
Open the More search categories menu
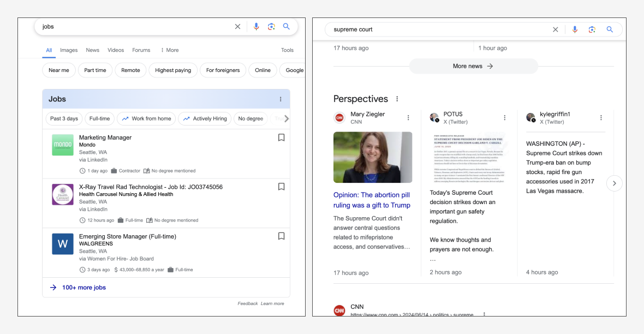pyautogui.click(x=169, y=50)
